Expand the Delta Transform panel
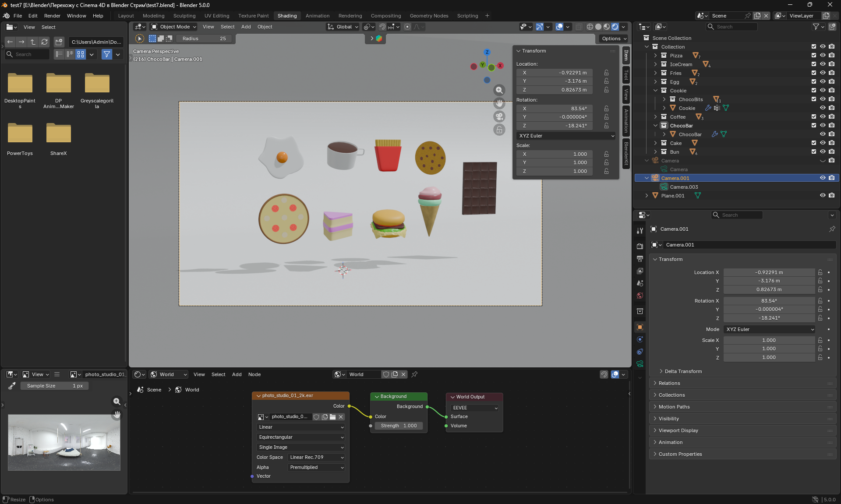 (x=683, y=371)
